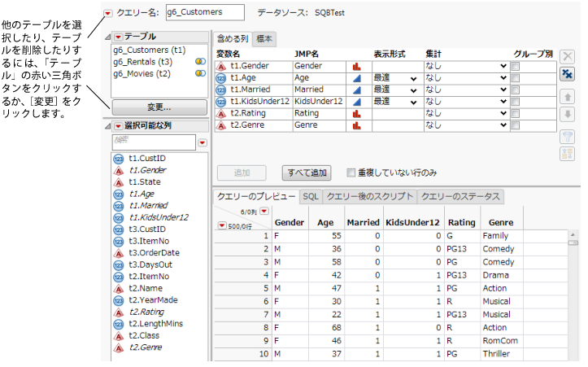Open the テーブル red triangle menu
The height and width of the screenshot is (367, 588).
(119, 37)
